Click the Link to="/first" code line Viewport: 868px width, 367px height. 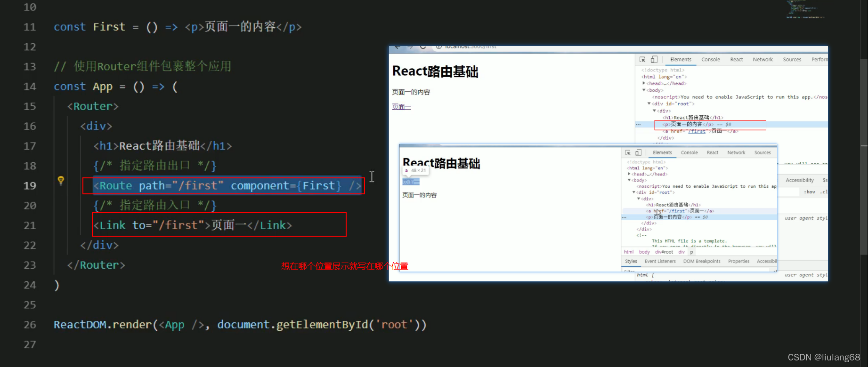point(193,225)
